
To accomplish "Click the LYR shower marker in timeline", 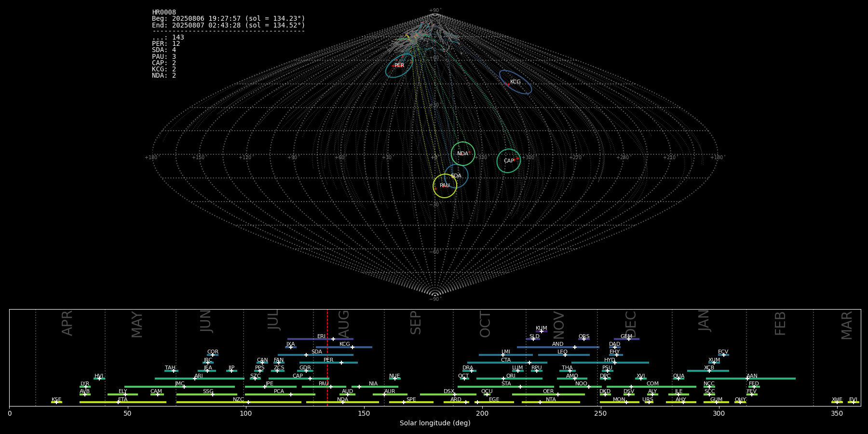I will 86,387.
